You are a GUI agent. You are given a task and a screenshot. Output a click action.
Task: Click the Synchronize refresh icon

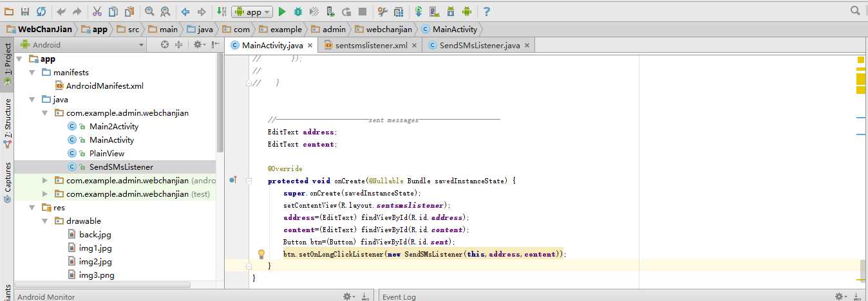pos(41,12)
